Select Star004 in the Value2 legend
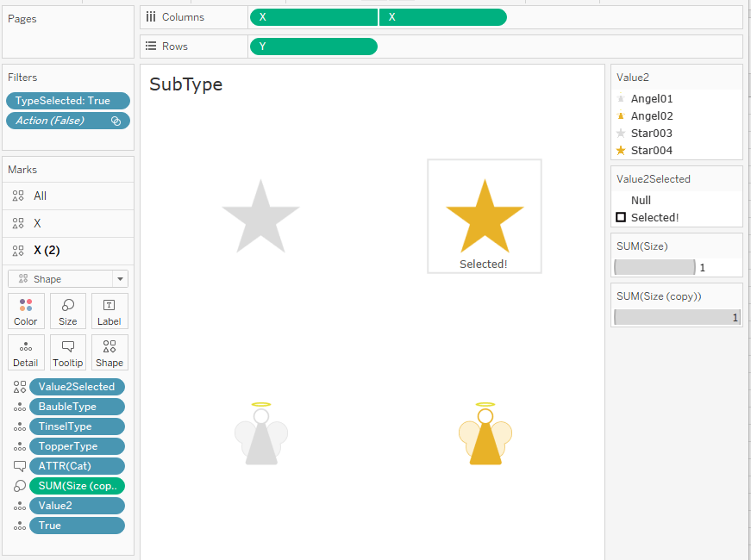This screenshot has height=560, width=751. pyautogui.click(x=651, y=151)
